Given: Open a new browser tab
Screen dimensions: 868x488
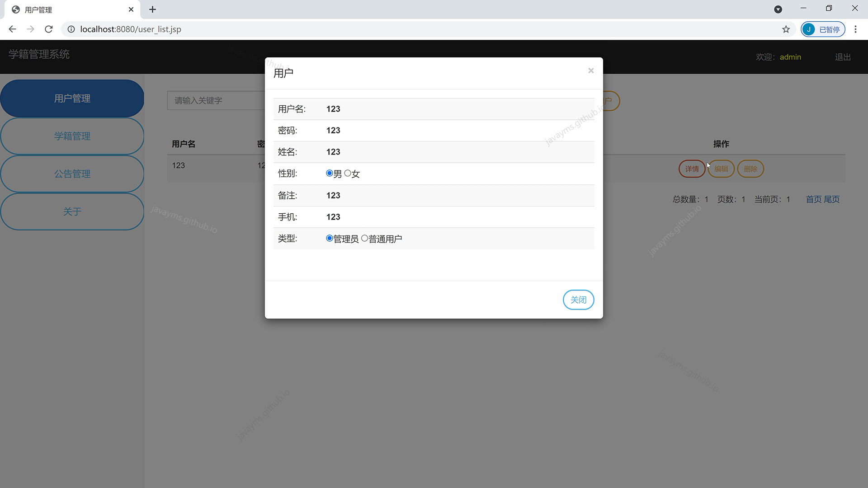Looking at the screenshot, I should coord(152,9).
